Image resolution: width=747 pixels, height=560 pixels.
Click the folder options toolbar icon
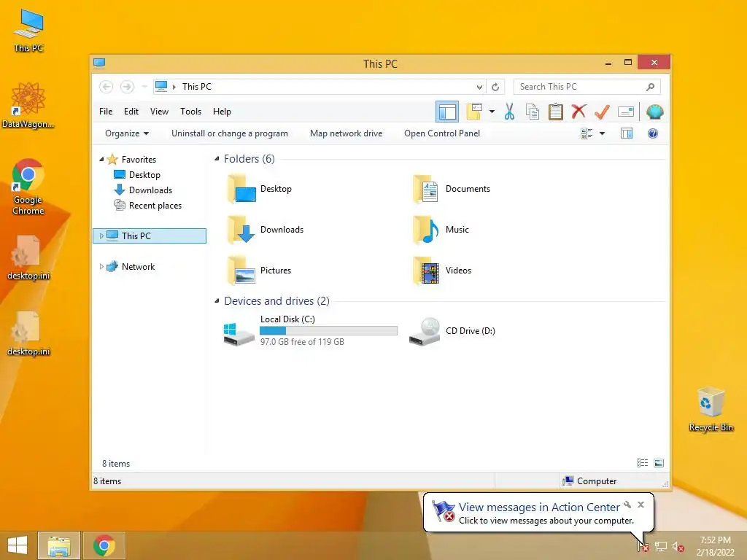(x=474, y=112)
